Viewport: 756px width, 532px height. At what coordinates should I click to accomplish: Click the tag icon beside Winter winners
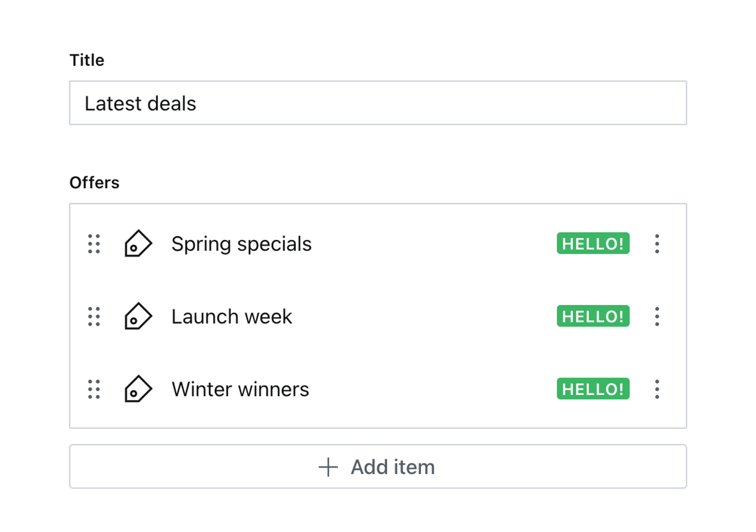coord(138,389)
